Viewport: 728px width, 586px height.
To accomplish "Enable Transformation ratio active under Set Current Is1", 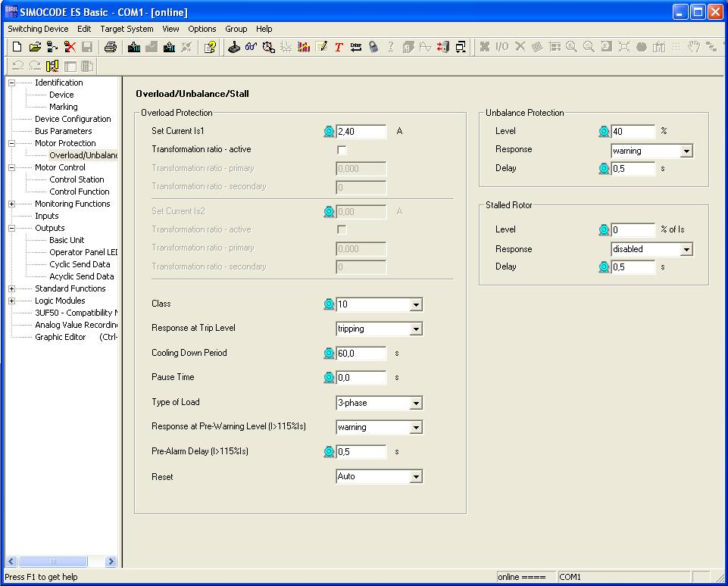I will [x=342, y=150].
